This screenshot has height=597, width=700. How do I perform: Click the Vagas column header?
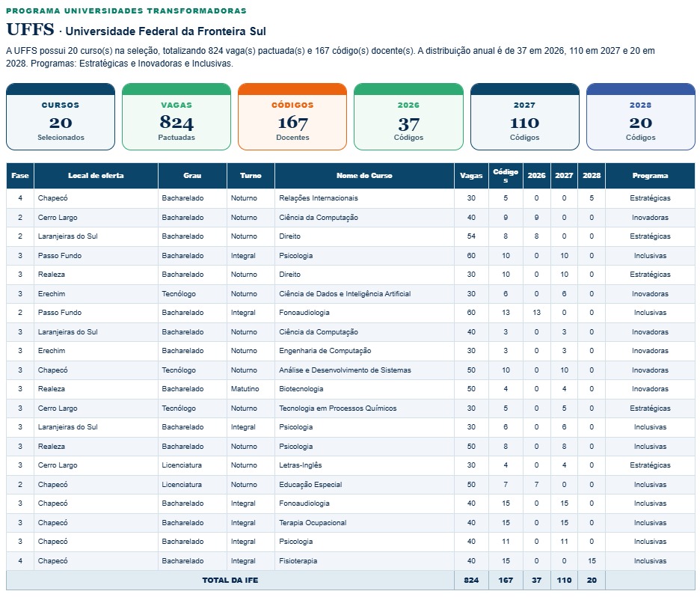point(471,176)
